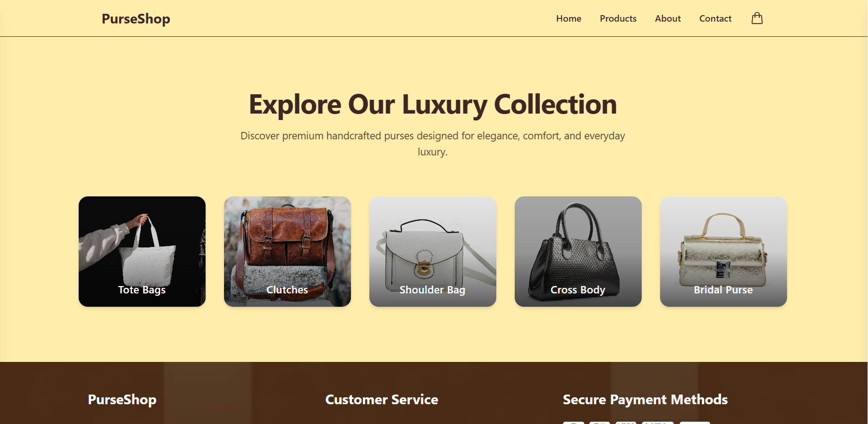Click the footer PurseShop heading
This screenshot has width=868, height=424.
[x=122, y=400]
